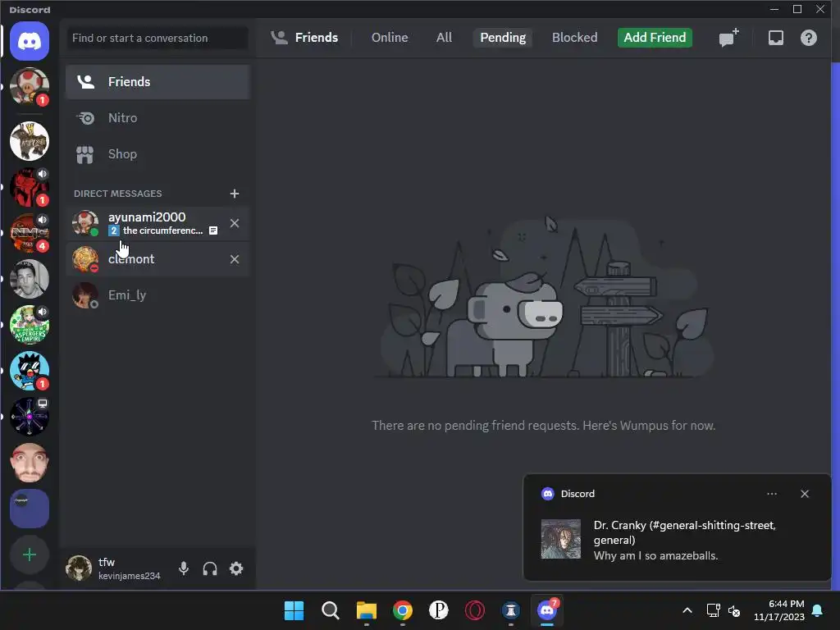
Task: Open ayunami2000 direct message
Action: 157,223
